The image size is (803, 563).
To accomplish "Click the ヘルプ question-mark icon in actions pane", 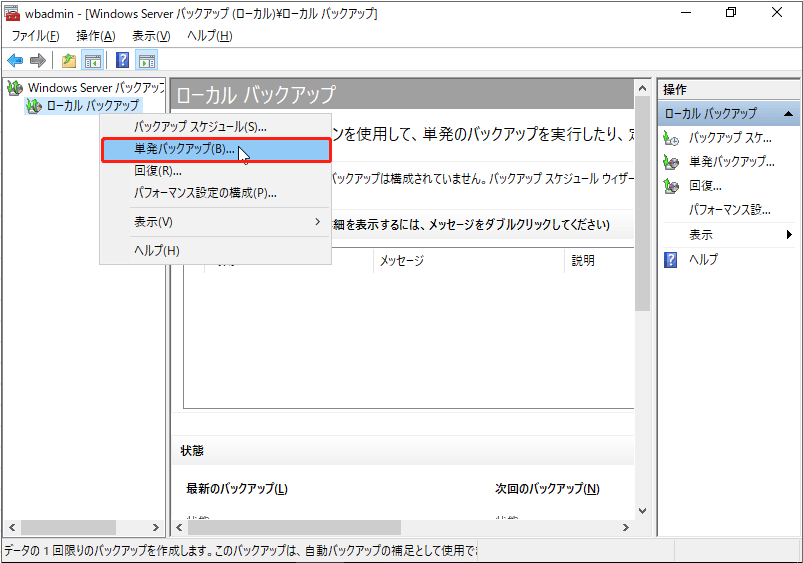I will click(670, 260).
